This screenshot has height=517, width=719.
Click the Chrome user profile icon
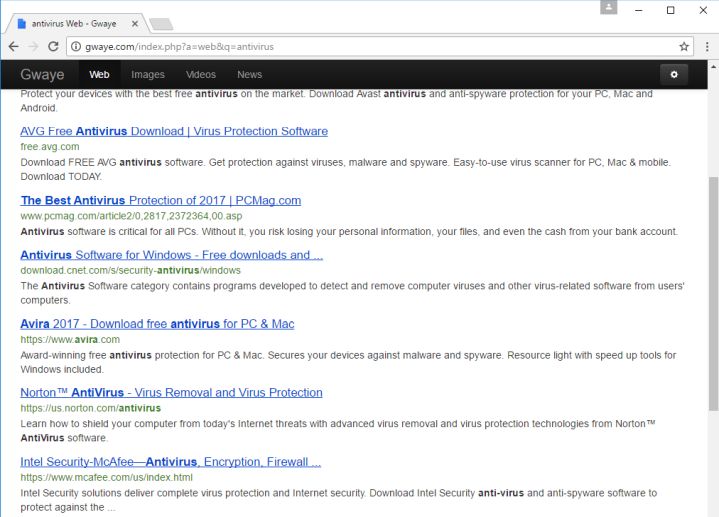click(x=608, y=7)
